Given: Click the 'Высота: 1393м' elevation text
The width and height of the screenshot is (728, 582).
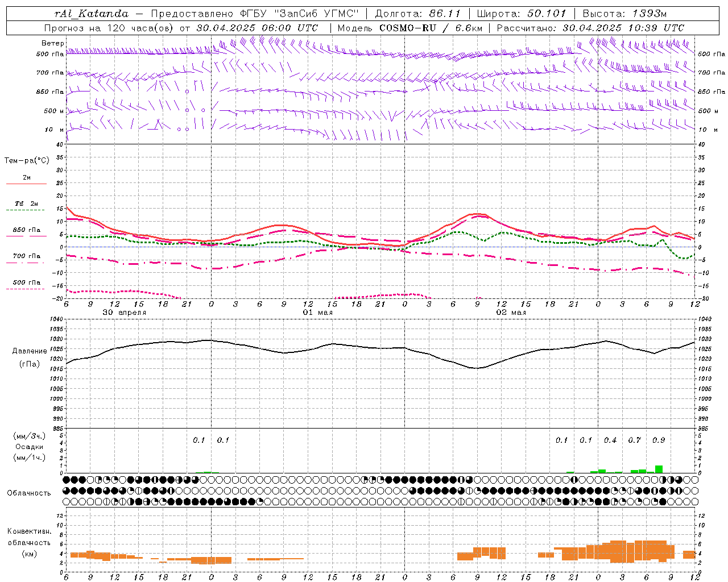Looking at the screenshot, I should click(624, 14).
